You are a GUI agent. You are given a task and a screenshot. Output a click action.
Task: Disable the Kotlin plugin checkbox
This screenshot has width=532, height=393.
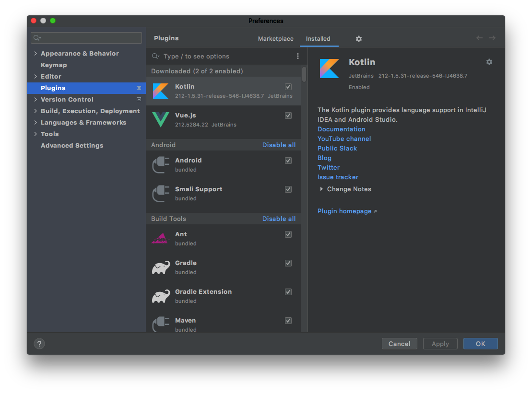pyautogui.click(x=288, y=87)
